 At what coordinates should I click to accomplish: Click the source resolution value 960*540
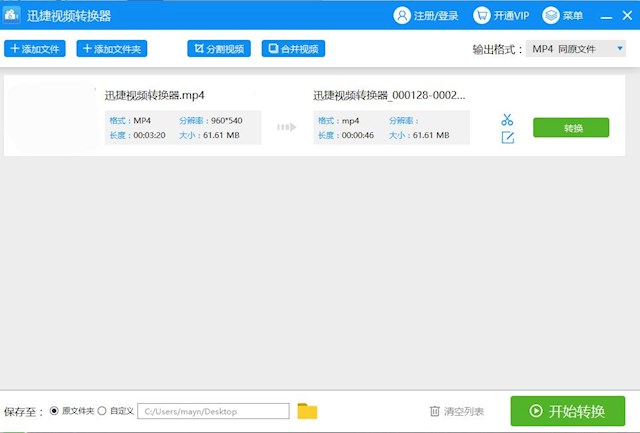(x=227, y=121)
